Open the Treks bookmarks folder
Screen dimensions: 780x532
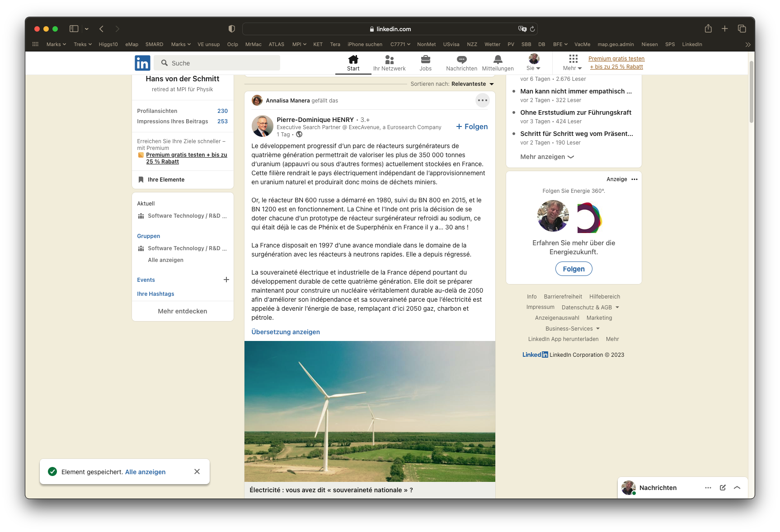tap(83, 44)
